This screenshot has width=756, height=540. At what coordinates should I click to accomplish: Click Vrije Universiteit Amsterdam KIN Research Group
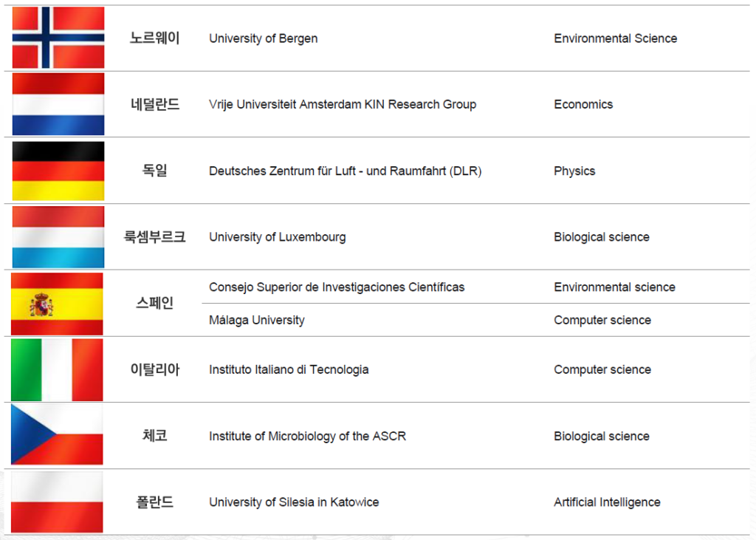tap(343, 104)
